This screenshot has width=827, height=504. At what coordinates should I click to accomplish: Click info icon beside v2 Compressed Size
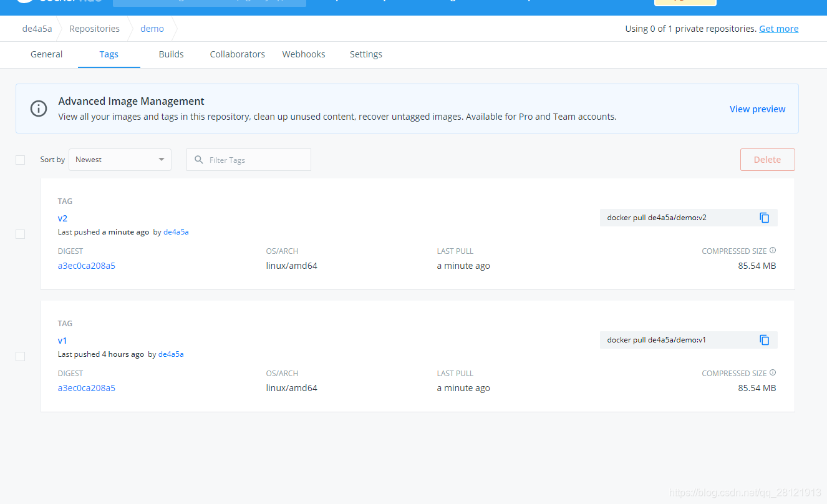point(773,250)
